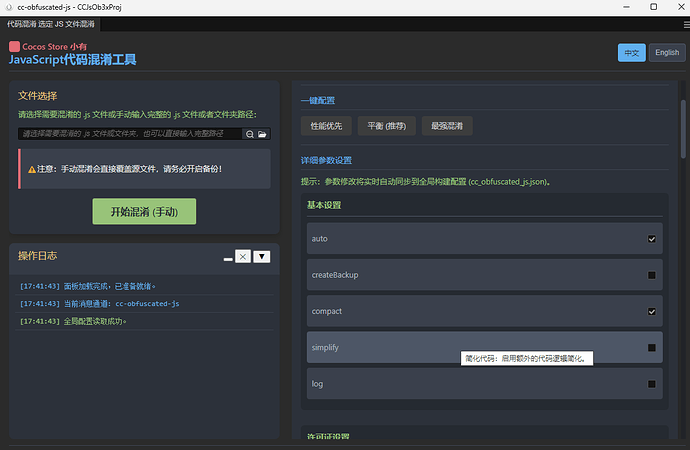Viewport: 690px width, 450px height.
Task: Enable the log checkbox
Action: pos(652,384)
